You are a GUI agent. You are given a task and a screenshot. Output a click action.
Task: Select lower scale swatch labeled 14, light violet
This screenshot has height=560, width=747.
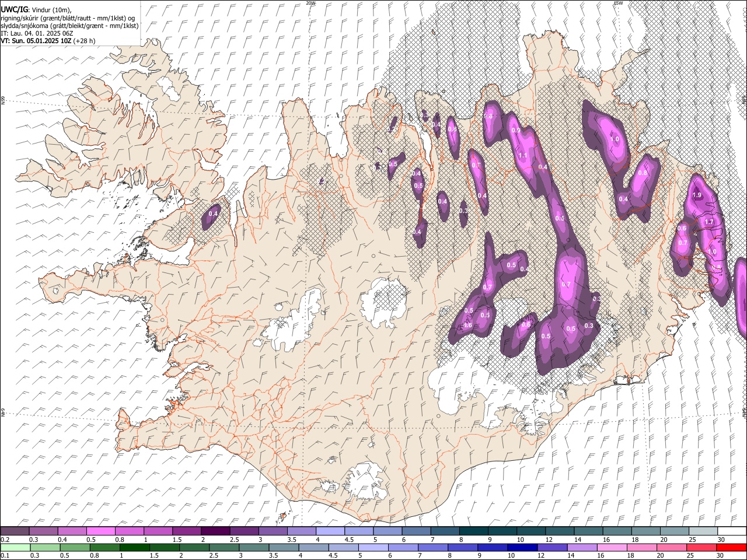(x=582, y=547)
